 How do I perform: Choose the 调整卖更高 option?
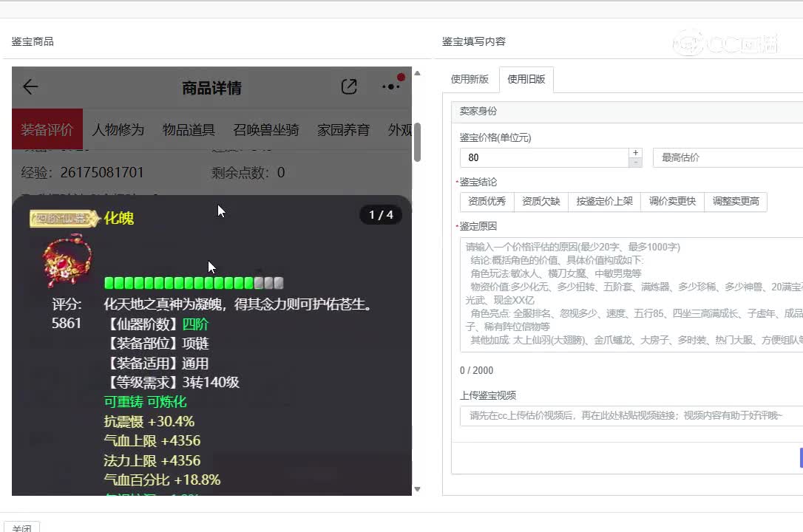click(736, 202)
